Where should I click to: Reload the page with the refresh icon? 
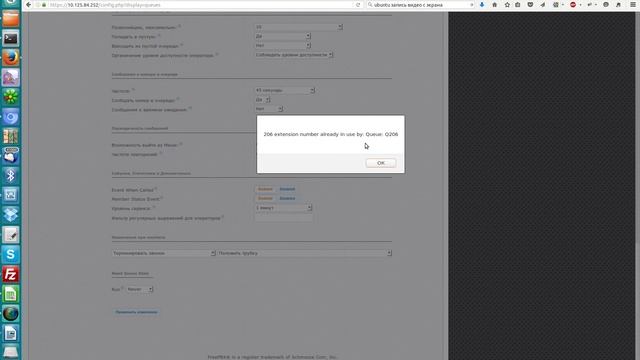[358, 5]
